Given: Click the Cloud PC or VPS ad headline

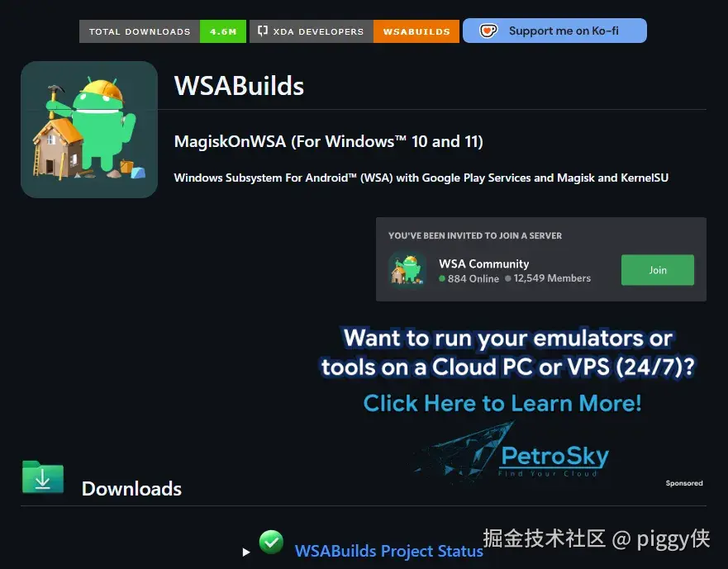Looking at the screenshot, I should (508, 353).
